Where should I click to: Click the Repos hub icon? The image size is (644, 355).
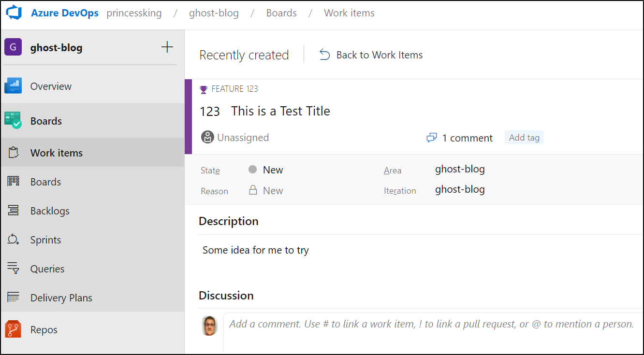(x=13, y=329)
